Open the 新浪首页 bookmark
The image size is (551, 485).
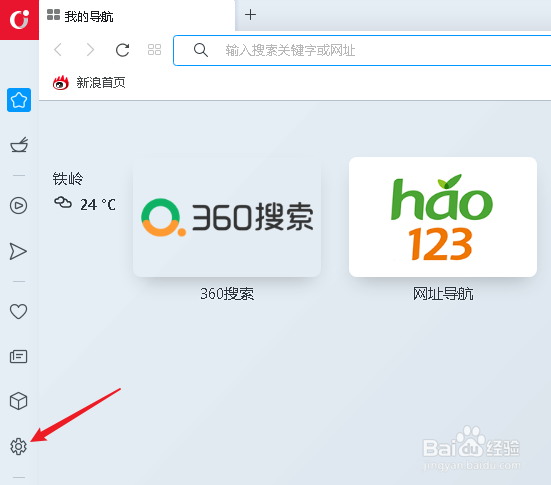pyautogui.click(x=89, y=83)
